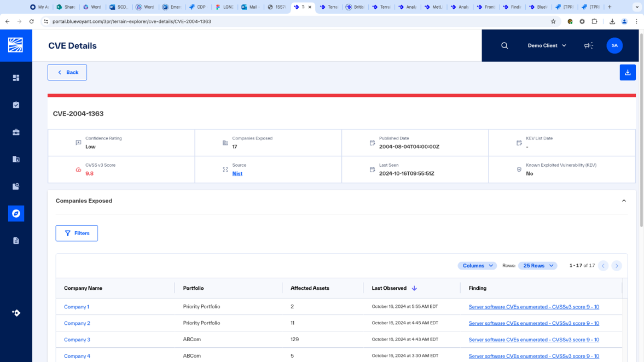Open the 25 Rows dropdown
This screenshot has height=362, width=644.
538,266
